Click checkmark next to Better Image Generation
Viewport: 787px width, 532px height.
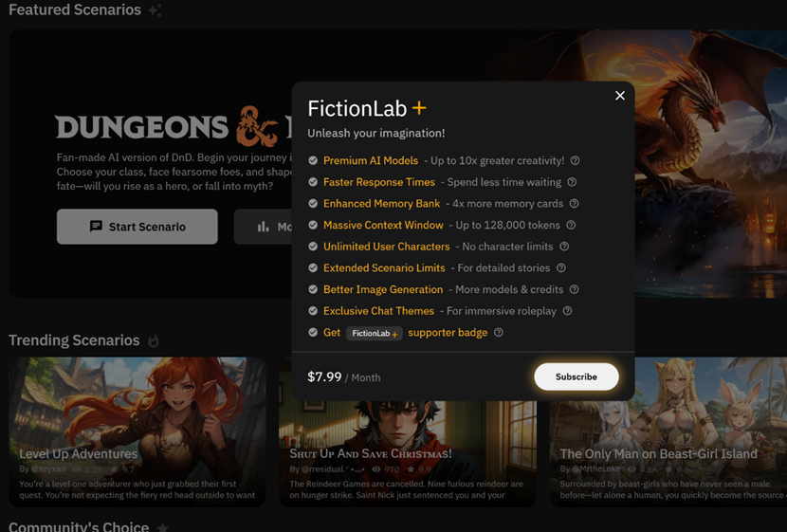coord(313,289)
